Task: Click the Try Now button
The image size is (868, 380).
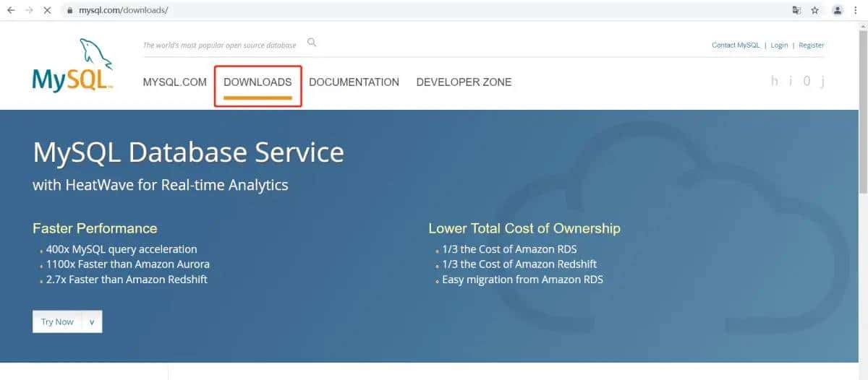Action: 57,321
